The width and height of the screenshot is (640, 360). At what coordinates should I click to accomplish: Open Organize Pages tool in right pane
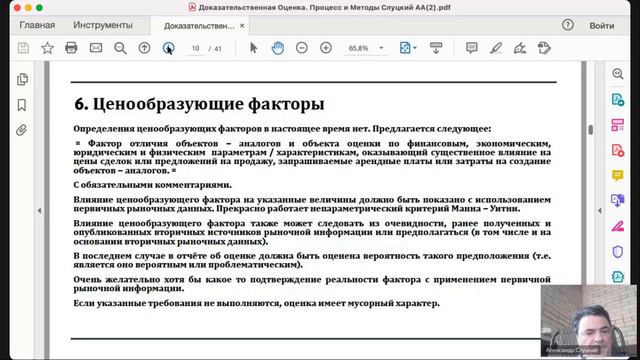618,125
